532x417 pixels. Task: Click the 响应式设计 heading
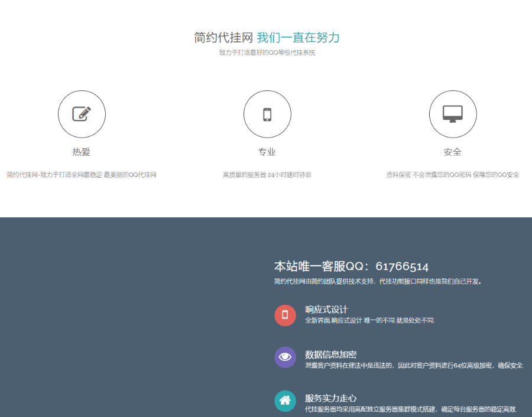tap(326, 310)
